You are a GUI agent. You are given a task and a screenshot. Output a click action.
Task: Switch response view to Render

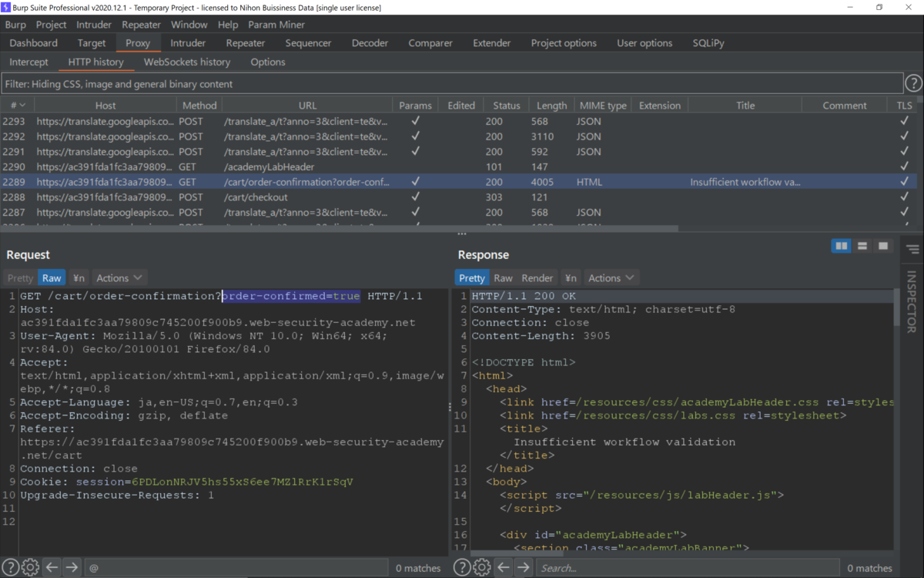tap(537, 277)
